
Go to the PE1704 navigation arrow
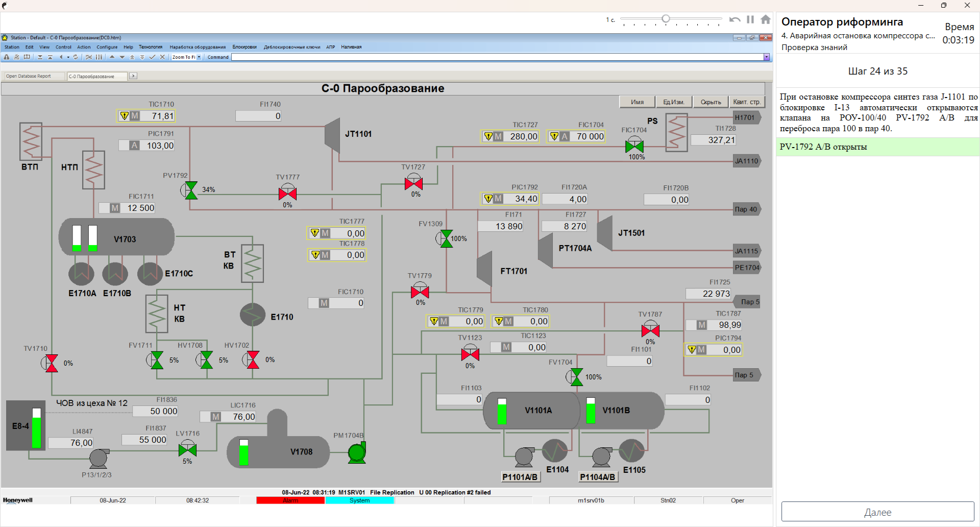[747, 268]
